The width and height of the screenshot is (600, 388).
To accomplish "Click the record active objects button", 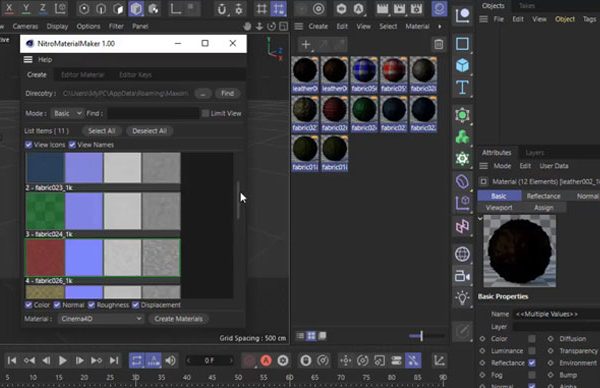I will click(x=249, y=360).
